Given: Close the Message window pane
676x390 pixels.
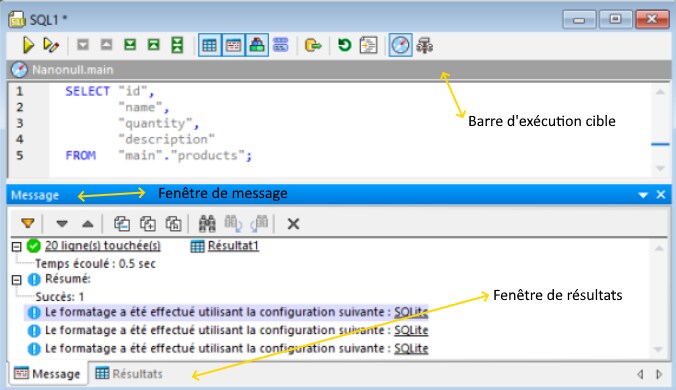Looking at the screenshot, I should click(x=660, y=195).
